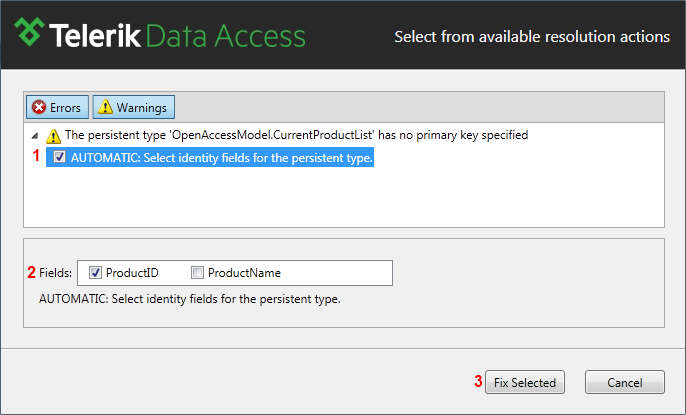Toggle the Warnings filter button

click(x=133, y=107)
